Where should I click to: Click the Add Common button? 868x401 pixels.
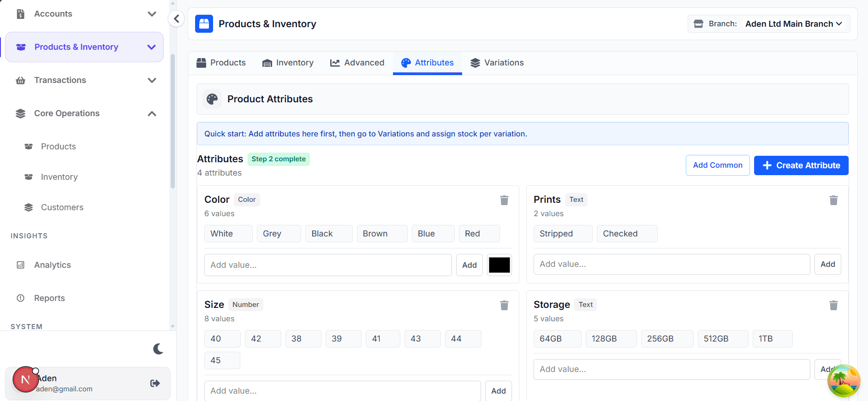pos(718,165)
